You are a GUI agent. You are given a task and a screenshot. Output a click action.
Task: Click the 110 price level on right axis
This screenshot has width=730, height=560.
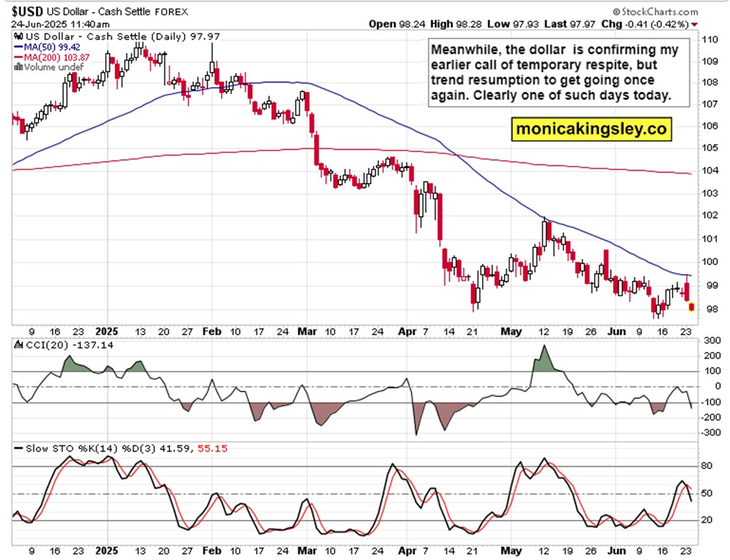[x=710, y=39]
